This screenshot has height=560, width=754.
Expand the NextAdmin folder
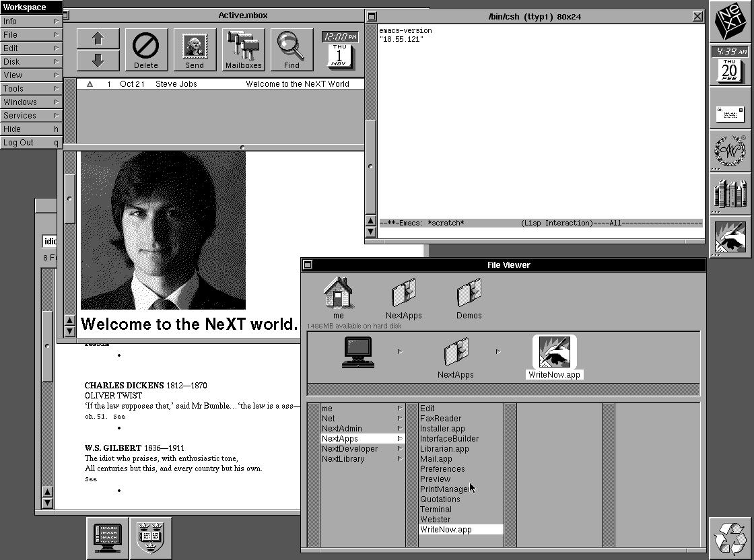363,429
